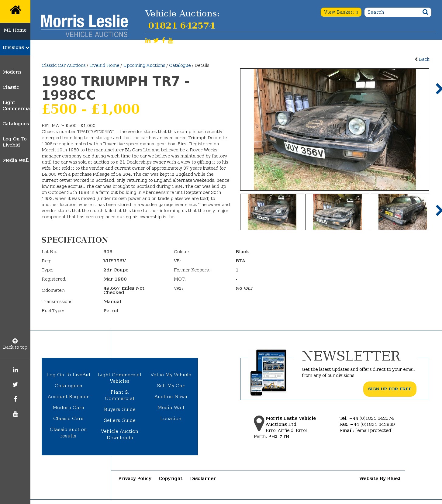Show next main car photo arrow
This screenshot has width=442, height=504.
(439, 89)
